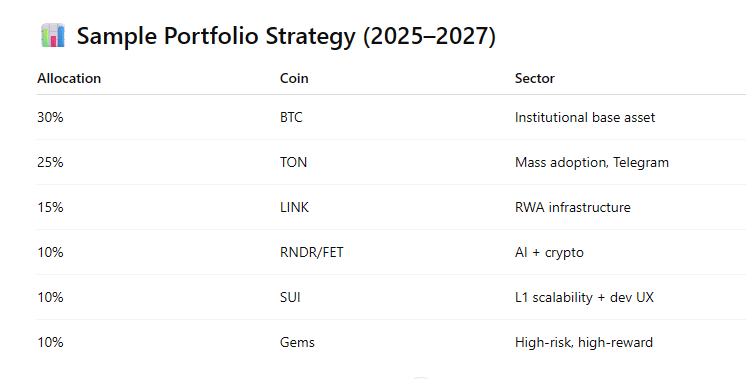This screenshot has width=746, height=379.
Task: Click the Sector column header
Action: coord(535,78)
